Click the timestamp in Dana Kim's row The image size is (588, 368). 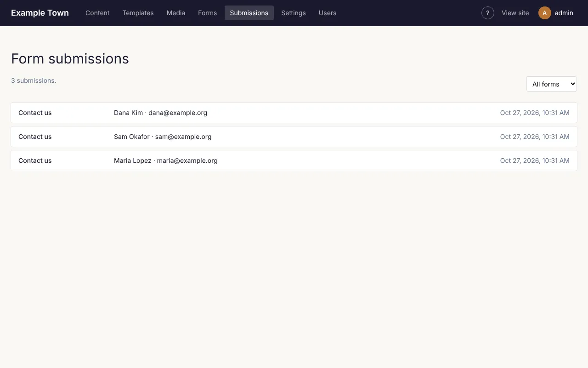[535, 113]
